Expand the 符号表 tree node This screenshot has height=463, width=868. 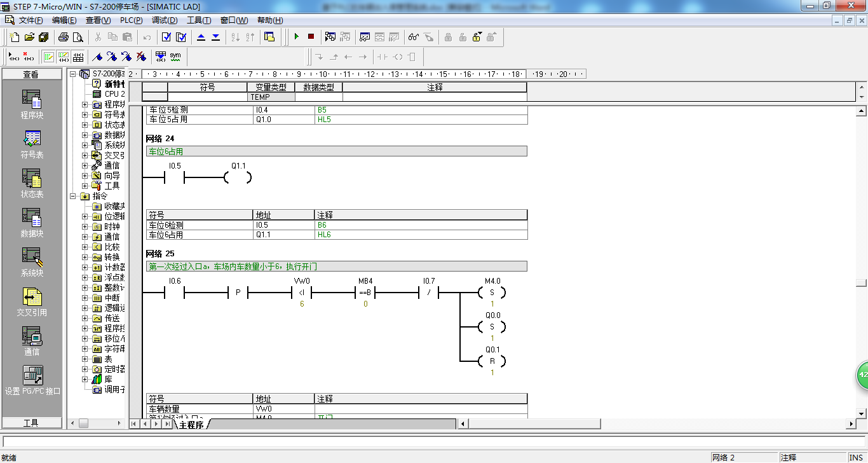coord(85,114)
